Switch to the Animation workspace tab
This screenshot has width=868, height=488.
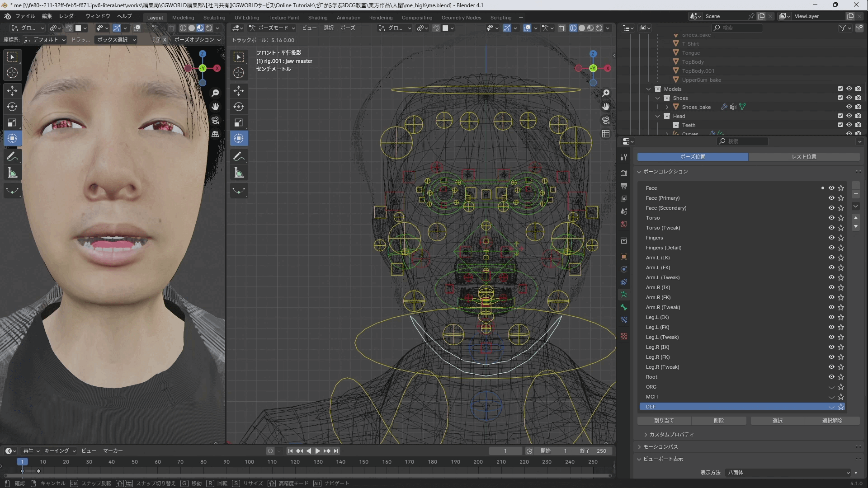(x=348, y=18)
